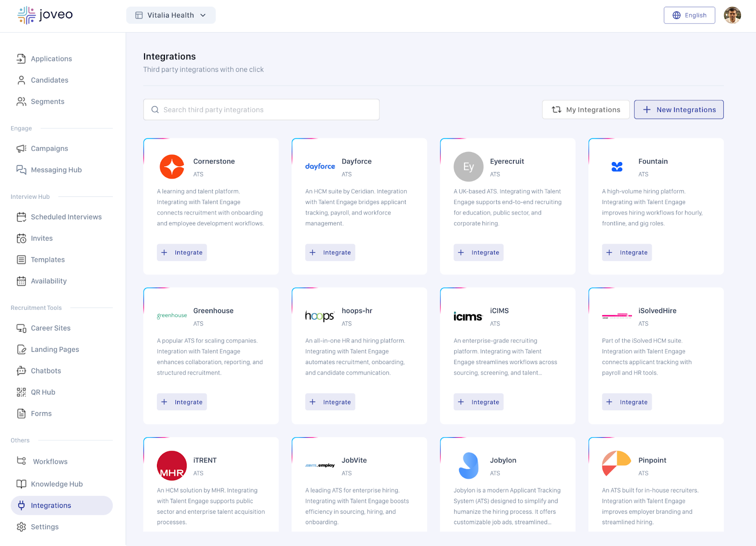Integrate with Greenhouse ATS

[x=182, y=402]
